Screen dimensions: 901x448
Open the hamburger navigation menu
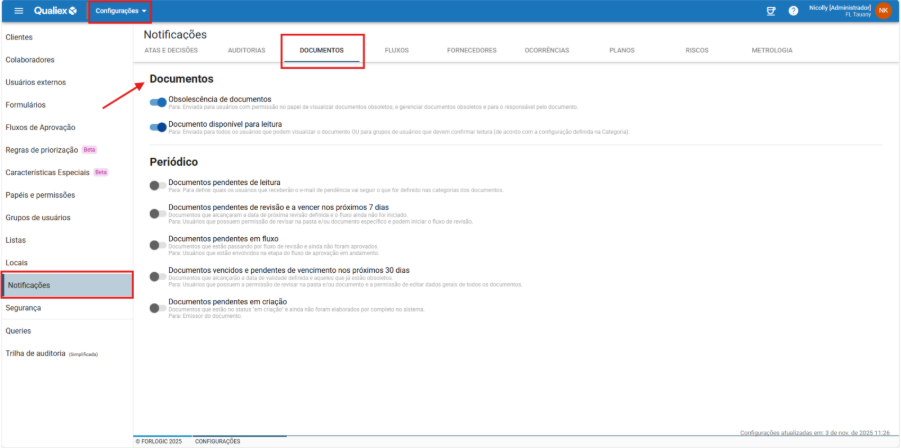coord(18,11)
